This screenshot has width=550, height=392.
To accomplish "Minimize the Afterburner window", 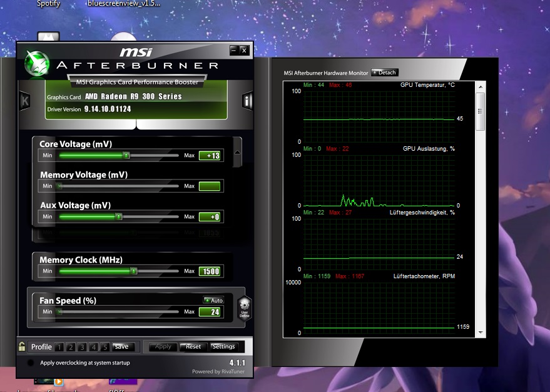I will click(x=234, y=50).
